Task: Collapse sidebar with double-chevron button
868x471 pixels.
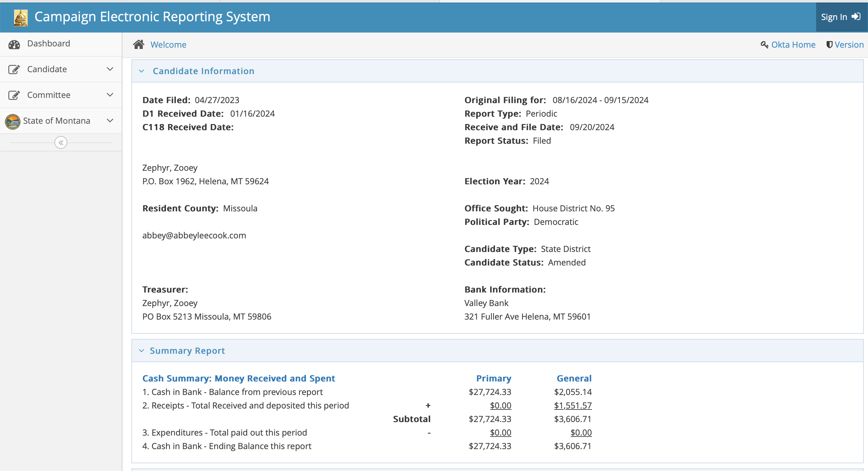Action: 61,143
